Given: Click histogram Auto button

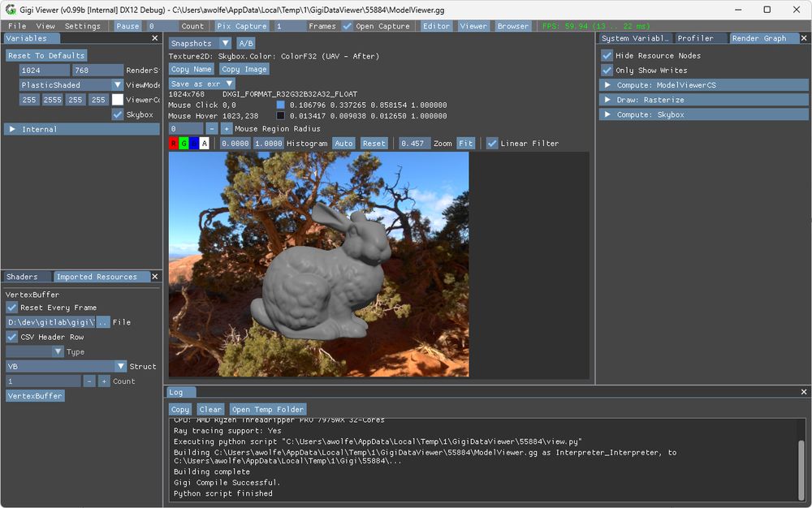Looking at the screenshot, I should click(x=343, y=144).
